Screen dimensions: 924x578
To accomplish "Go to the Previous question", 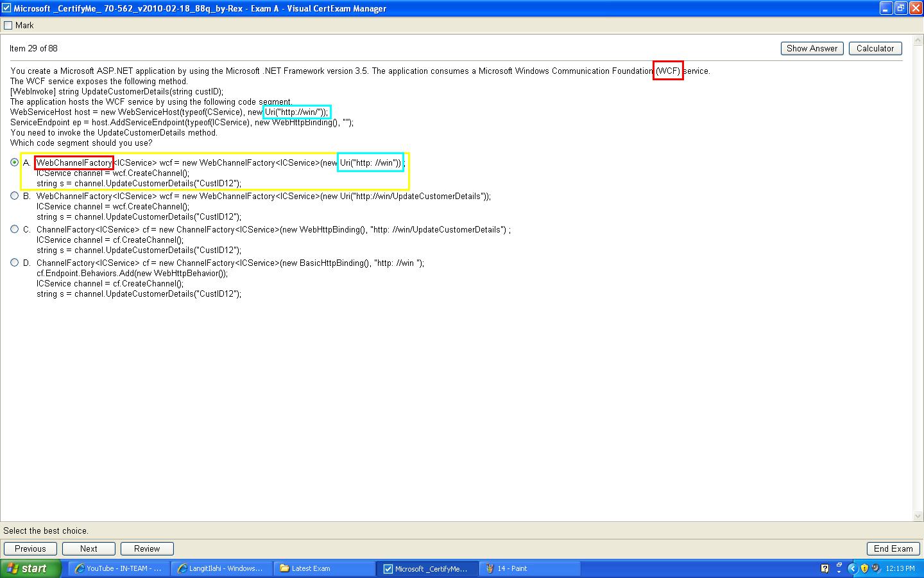I will pos(30,548).
